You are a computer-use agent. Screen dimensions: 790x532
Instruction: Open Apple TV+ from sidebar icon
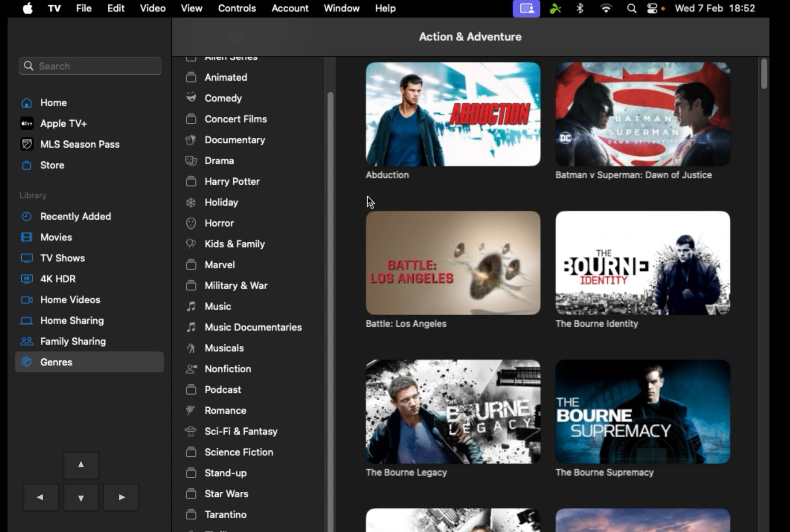(26, 124)
